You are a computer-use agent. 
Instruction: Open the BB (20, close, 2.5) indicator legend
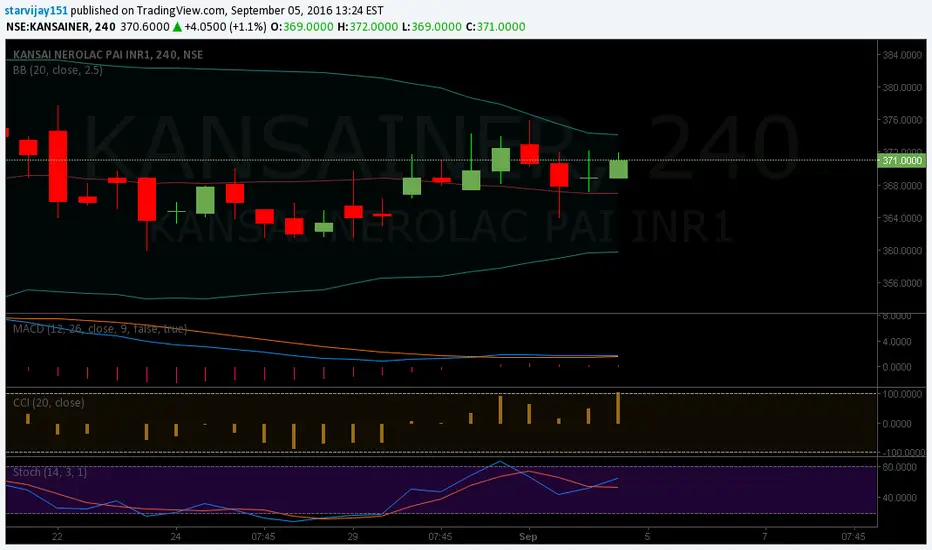tap(58, 70)
